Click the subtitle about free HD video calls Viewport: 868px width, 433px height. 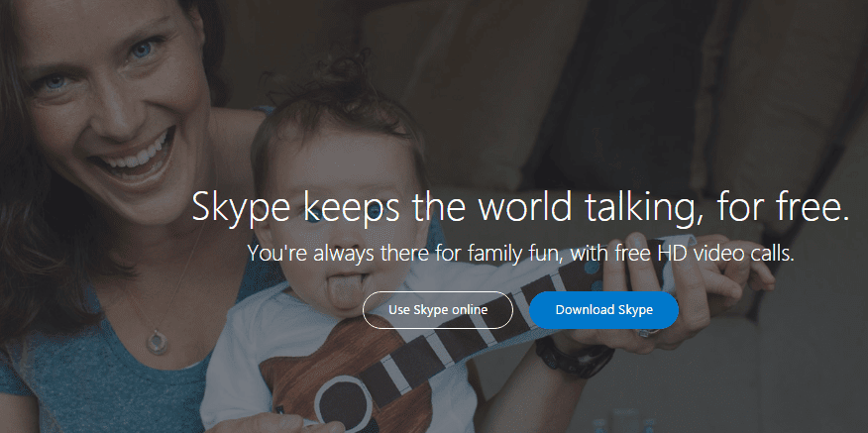(x=521, y=254)
